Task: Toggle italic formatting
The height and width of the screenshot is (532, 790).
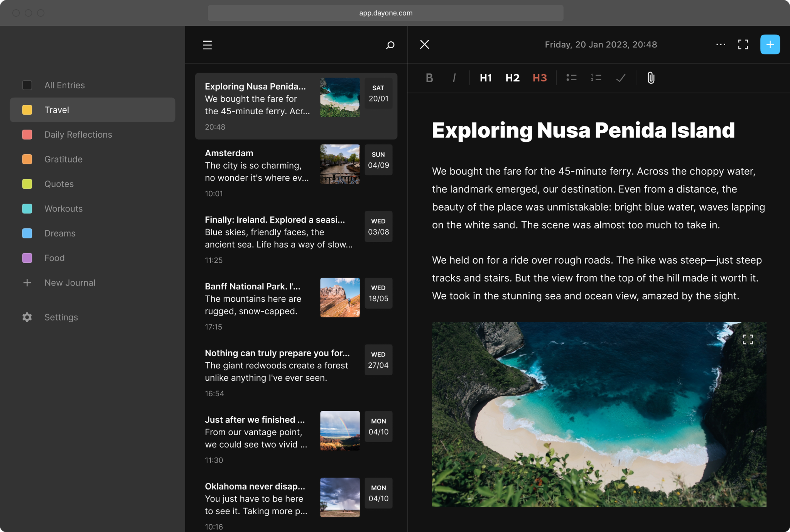Action: [x=454, y=78]
